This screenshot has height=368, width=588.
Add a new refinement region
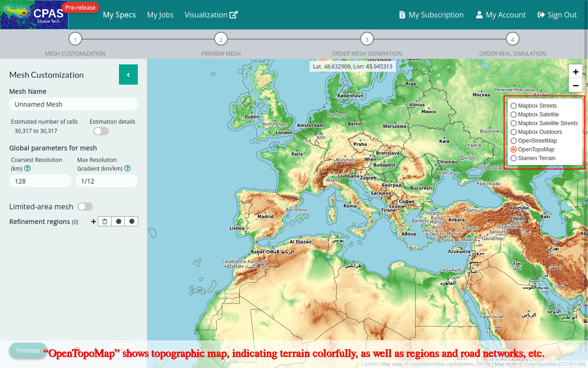point(94,221)
